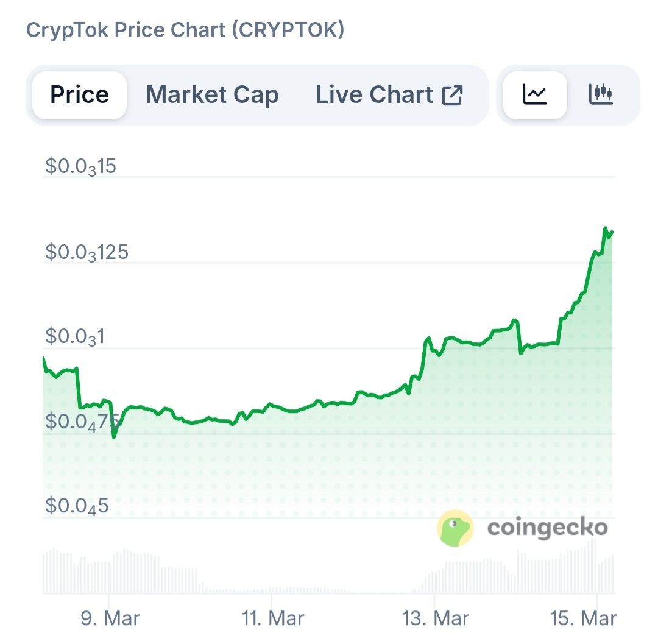Click the 13. Mar date label

pos(436,619)
